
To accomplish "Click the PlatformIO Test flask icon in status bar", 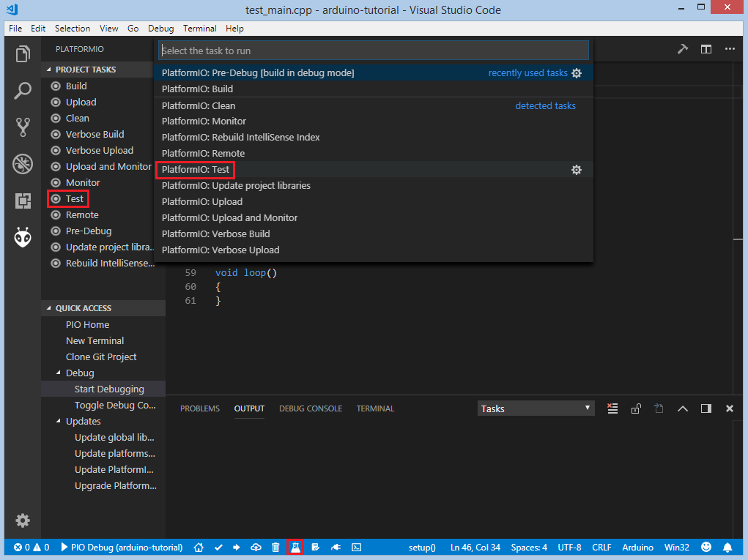I will pyautogui.click(x=295, y=547).
